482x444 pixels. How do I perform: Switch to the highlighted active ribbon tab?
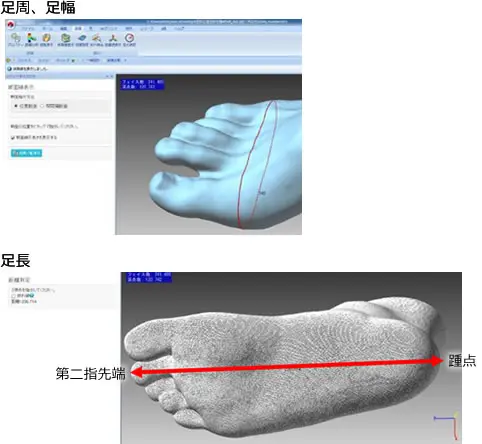(x=78, y=29)
